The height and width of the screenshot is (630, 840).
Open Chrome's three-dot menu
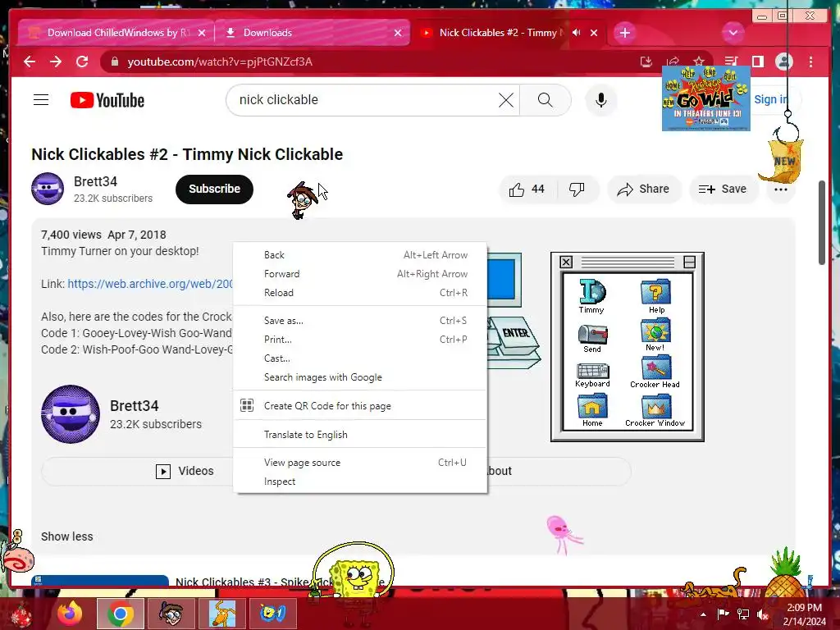[811, 62]
